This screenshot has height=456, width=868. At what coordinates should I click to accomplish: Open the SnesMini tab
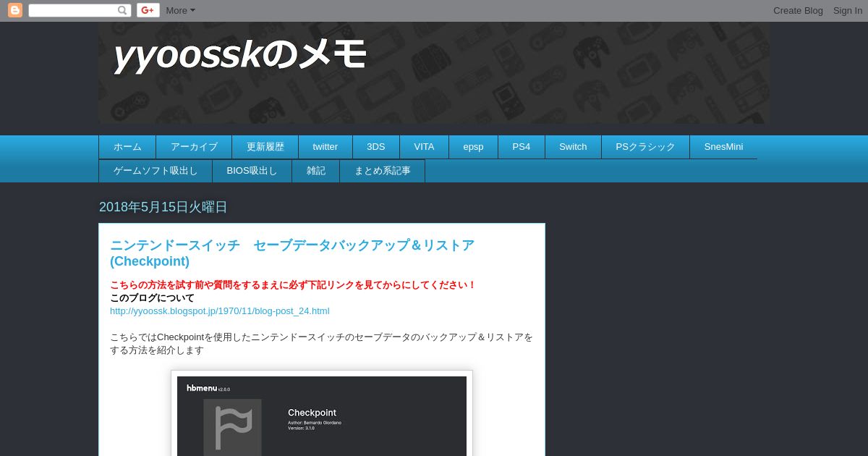coord(723,147)
